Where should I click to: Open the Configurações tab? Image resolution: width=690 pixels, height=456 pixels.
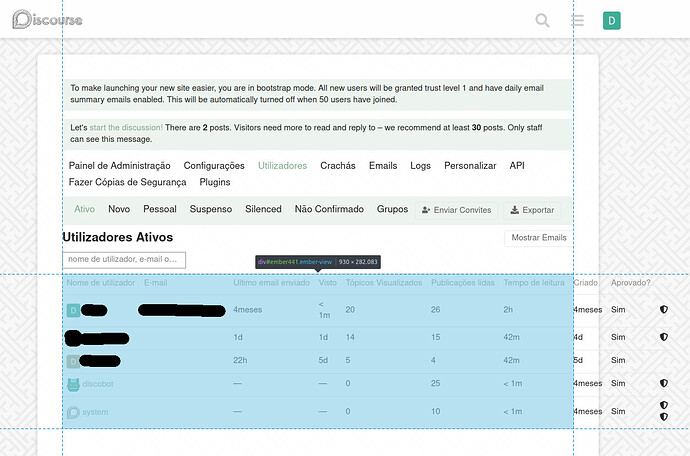point(214,165)
